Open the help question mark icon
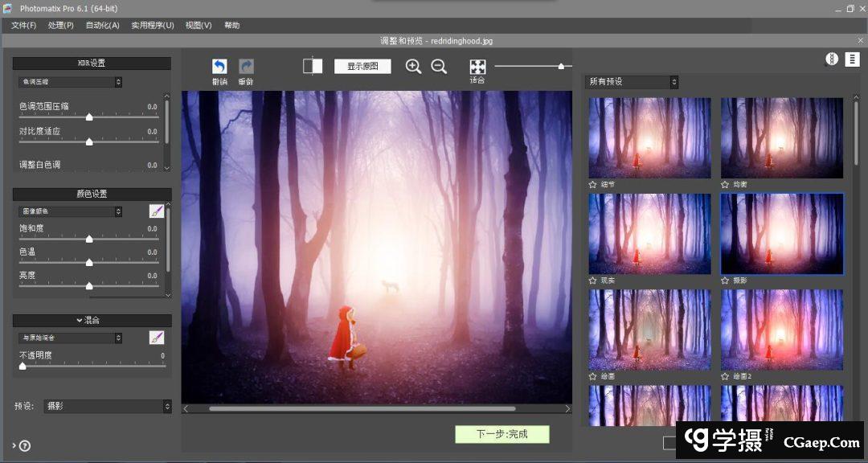 (x=25, y=445)
